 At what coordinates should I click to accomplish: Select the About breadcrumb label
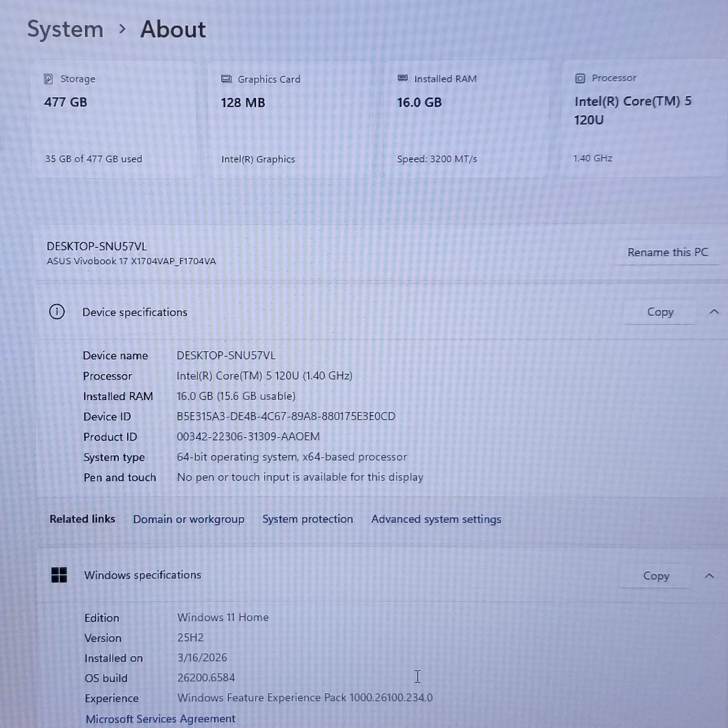coord(172,29)
